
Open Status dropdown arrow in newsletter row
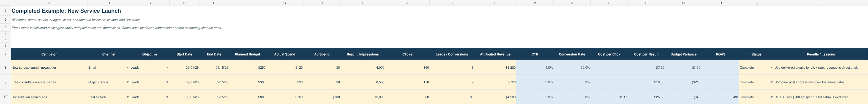(x=772, y=68)
